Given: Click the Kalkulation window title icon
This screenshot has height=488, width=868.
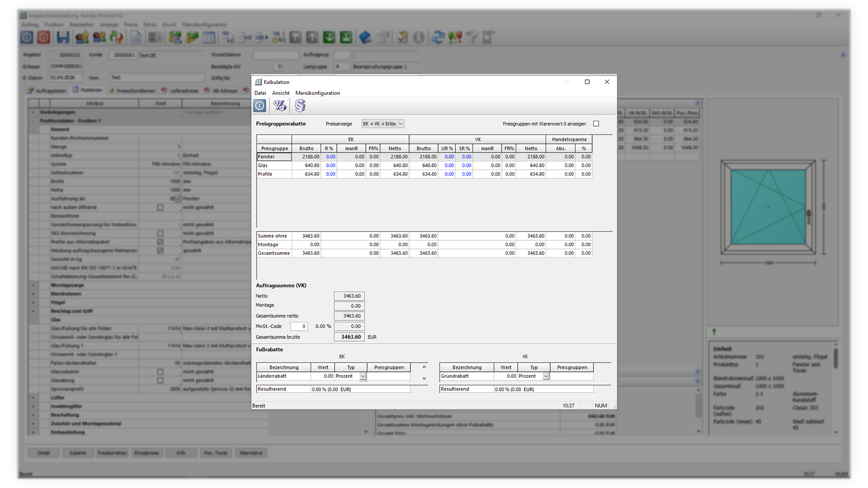Looking at the screenshot, I should [x=259, y=82].
